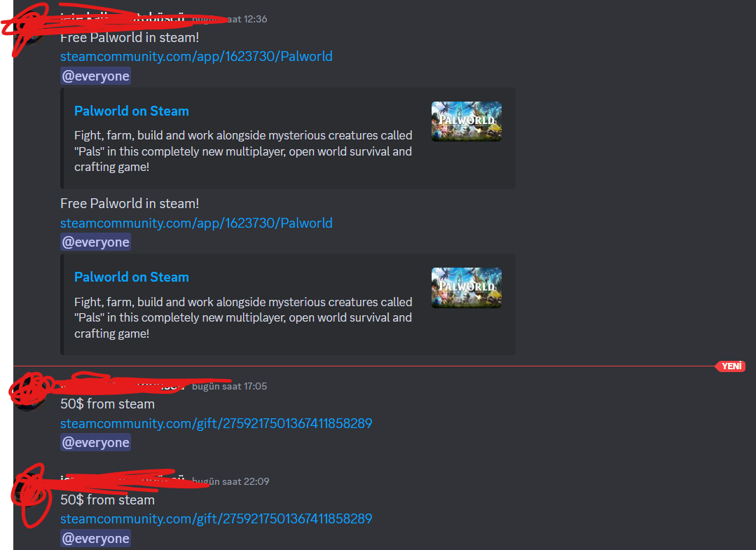The height and width of the screenshot is (550, 756).
Task: Click the avatar of the 22:09 message
Action: click(x=30, y=492)
